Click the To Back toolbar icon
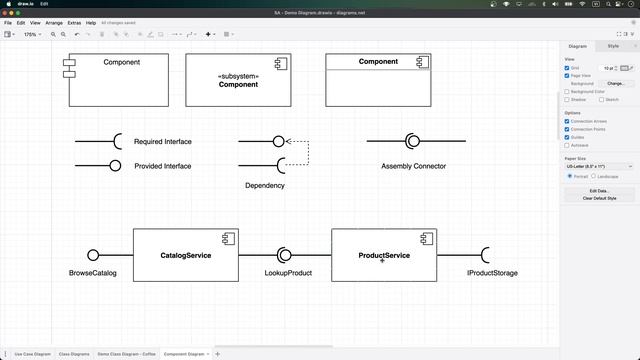The image size is (640, 360). (x=126, y=34)
